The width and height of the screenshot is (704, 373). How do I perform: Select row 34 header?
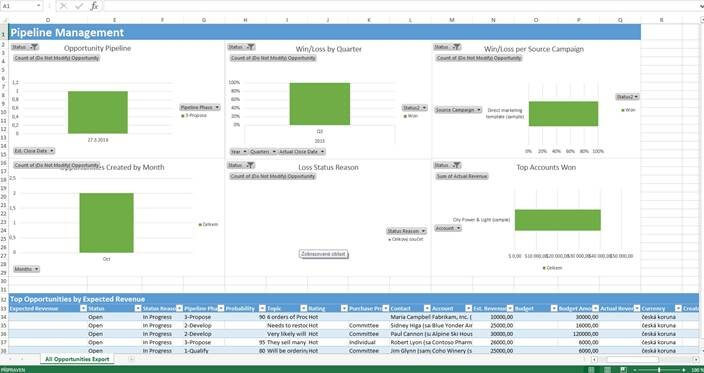pos(4,317)
